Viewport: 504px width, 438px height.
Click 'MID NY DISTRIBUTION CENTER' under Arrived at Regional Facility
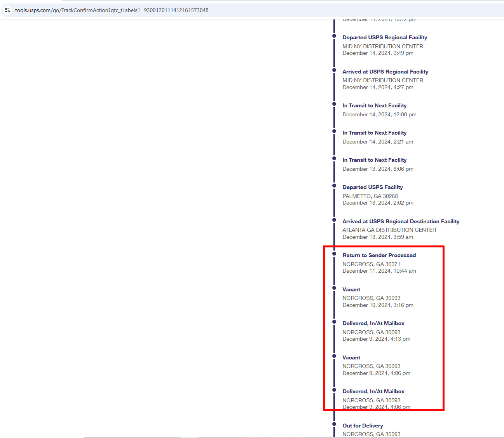pyautogui.click(x=383, y=80)
